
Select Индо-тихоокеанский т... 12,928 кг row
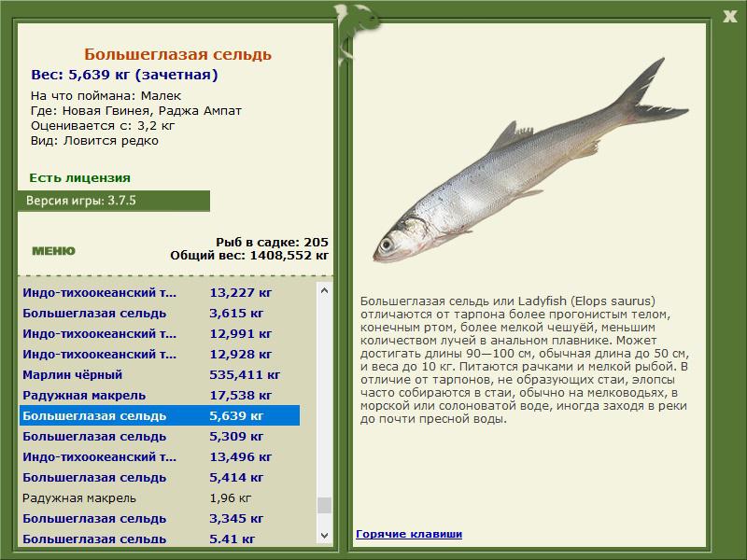tap(160, 355)
